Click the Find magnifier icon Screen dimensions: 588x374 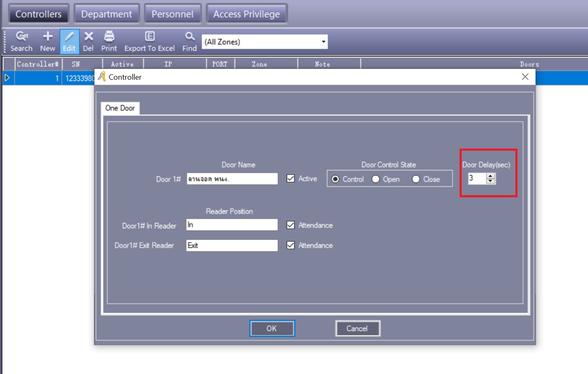(x=190, y=37)
